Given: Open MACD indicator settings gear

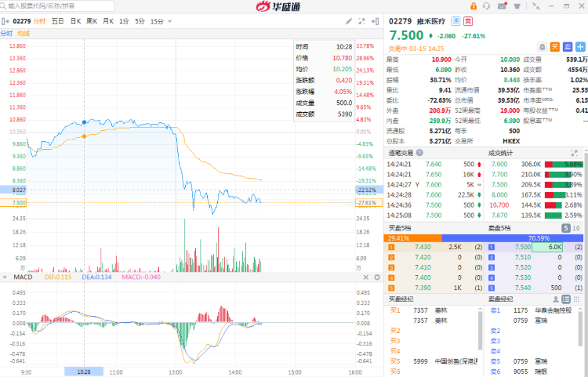Looking at the screenshot, I should [377, 277].
